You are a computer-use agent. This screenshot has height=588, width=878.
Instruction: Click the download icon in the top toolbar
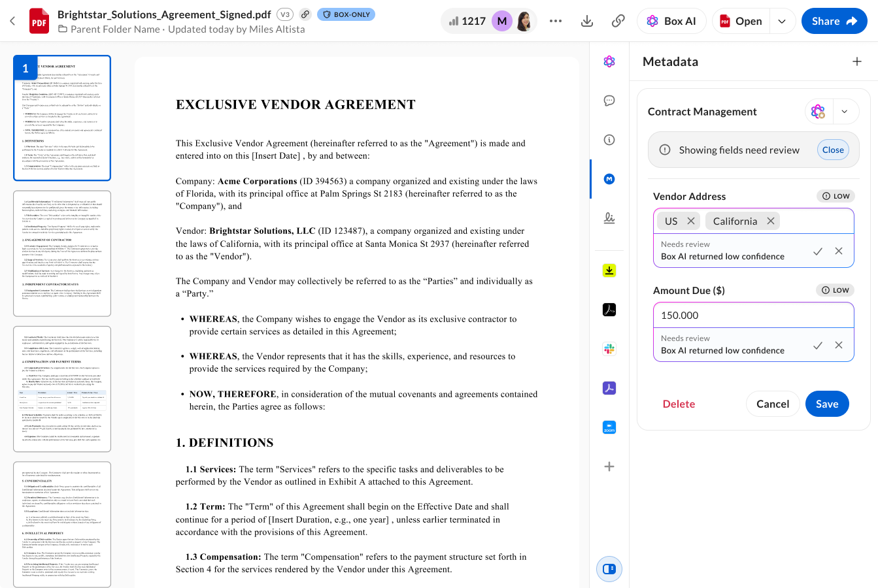pos(586,20)
